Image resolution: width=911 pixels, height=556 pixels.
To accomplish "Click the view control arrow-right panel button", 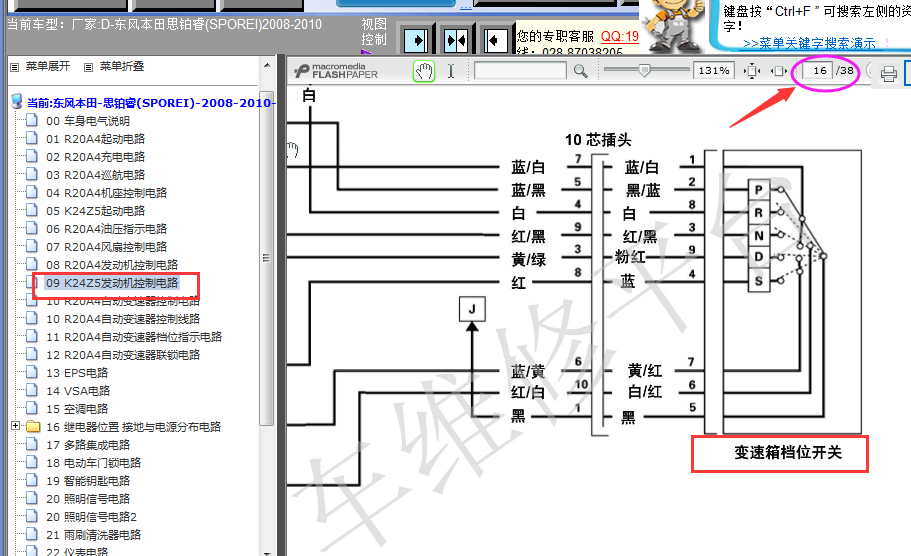I will [415, 41].
